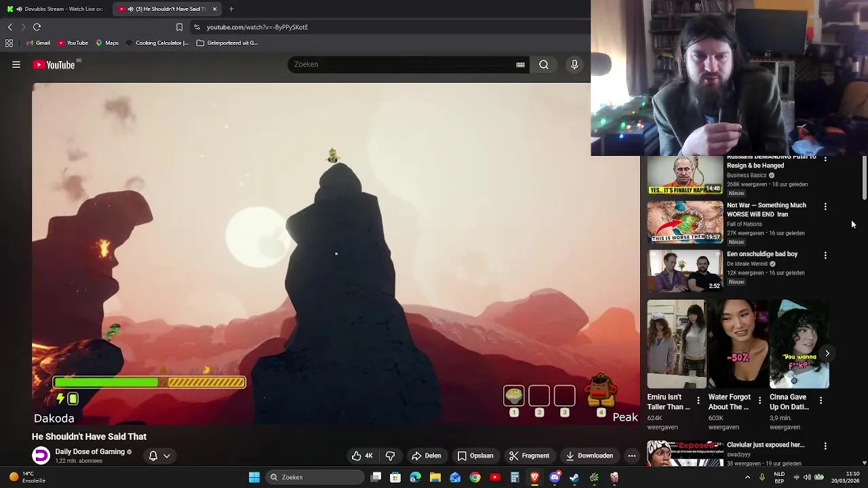Click the recommendations sidebar scrollbar
Image resolution: width=868 pixels, height=488 pixels.
pos(865,178)
